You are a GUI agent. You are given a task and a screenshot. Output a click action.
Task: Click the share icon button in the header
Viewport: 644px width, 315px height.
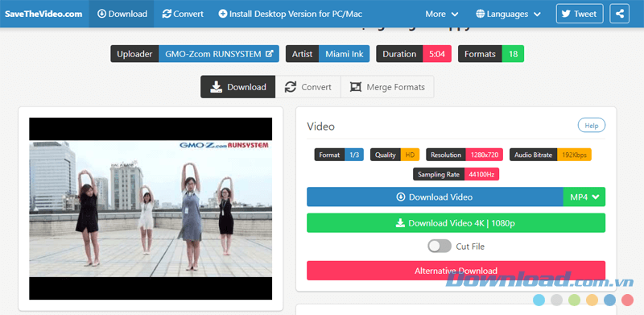[619, 14]
